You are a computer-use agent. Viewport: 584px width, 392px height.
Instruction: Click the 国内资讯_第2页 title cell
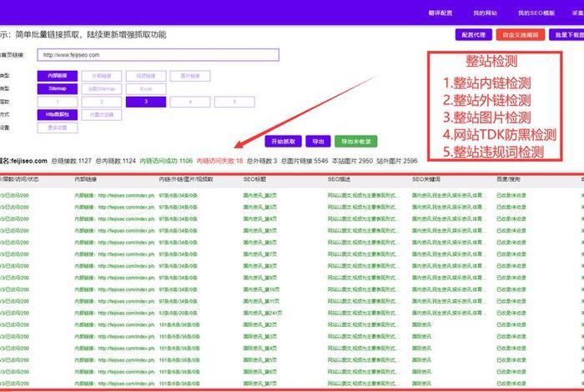tap(260, 195)
